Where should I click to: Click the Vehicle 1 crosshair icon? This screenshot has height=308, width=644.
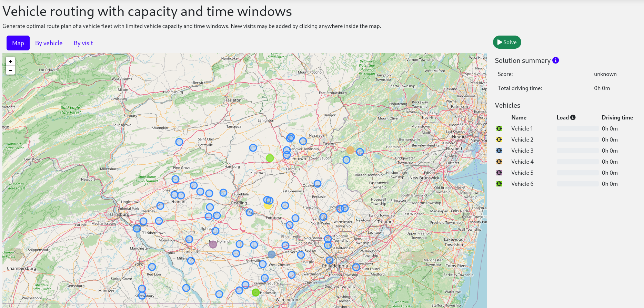tap(499, 128)
